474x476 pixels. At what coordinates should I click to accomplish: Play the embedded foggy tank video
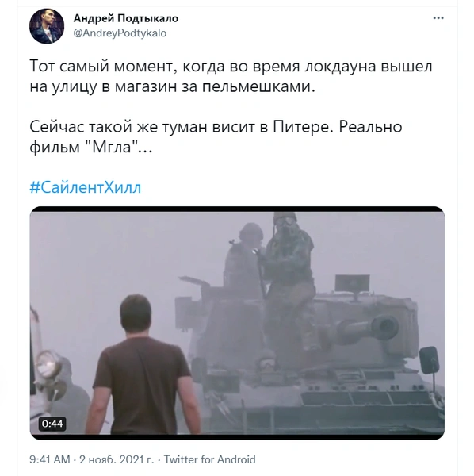tap(237, 323)
